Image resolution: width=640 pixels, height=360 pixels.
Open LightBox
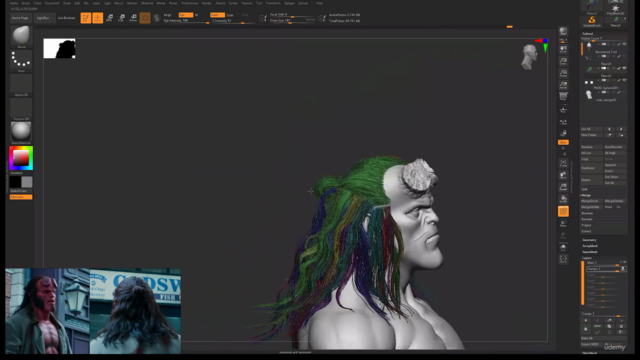43,18
